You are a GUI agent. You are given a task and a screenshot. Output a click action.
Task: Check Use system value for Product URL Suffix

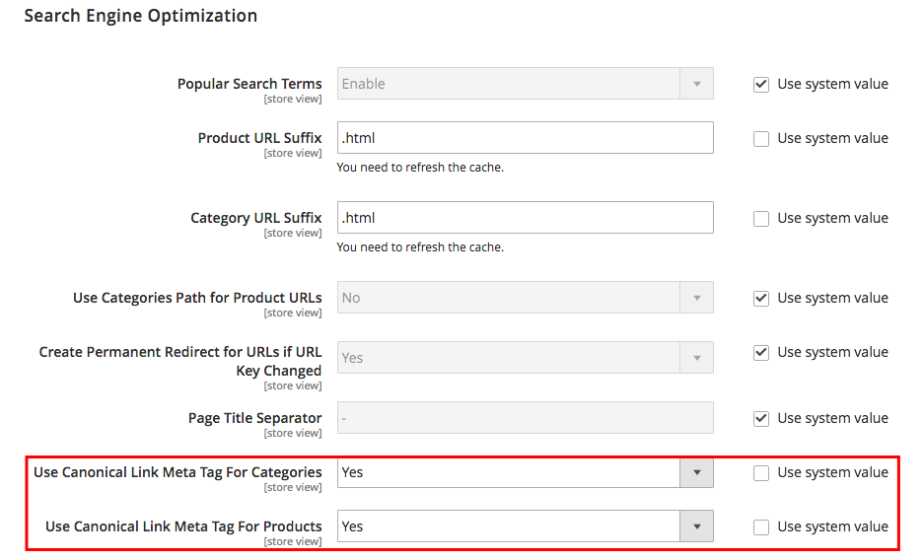761,139
